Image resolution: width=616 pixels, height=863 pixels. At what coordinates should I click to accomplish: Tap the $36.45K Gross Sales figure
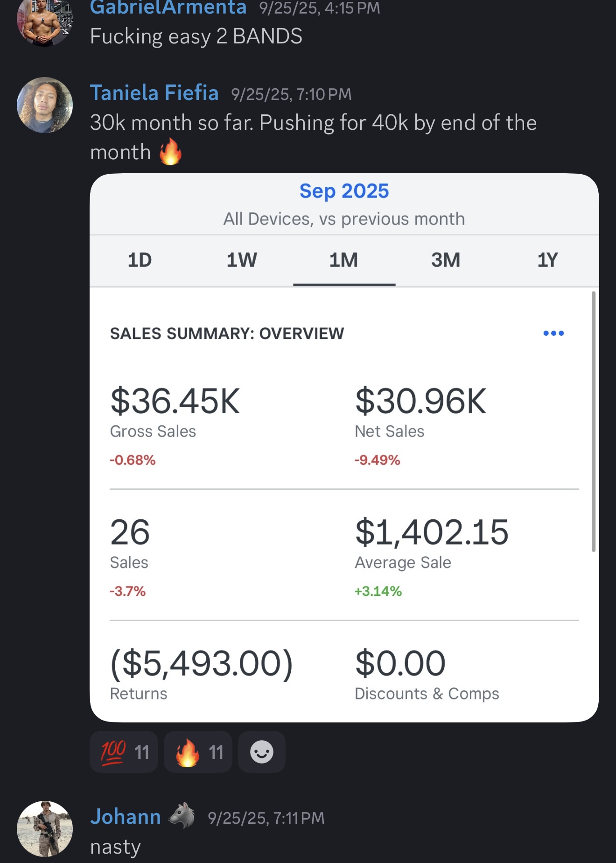click(175, 401)
